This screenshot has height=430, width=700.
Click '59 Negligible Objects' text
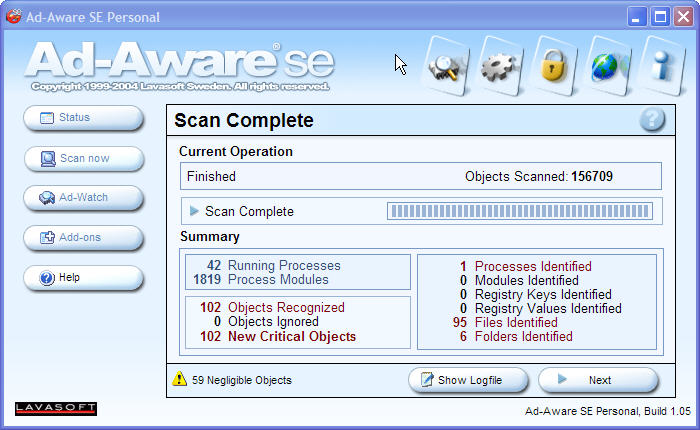(242, 380)
